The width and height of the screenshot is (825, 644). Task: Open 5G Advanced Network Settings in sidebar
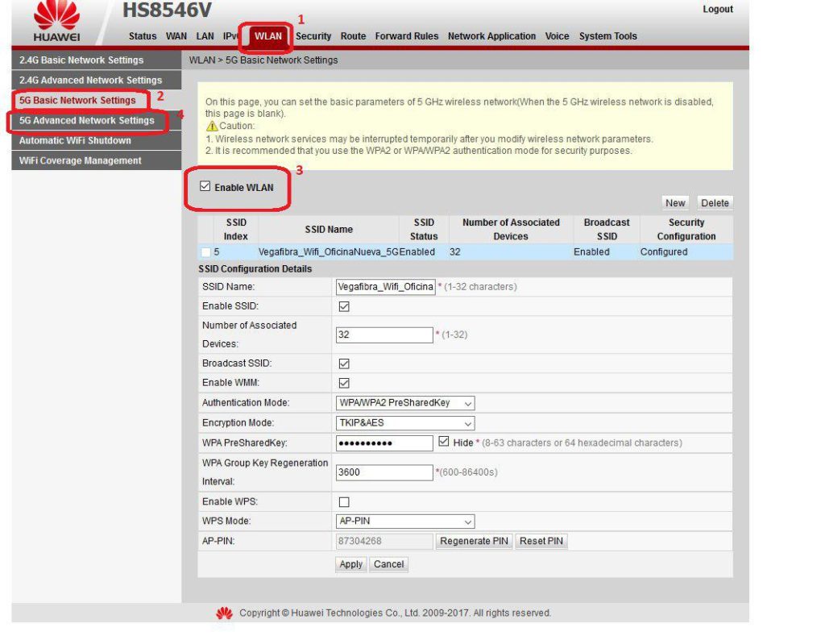click(x=97, y=121)
